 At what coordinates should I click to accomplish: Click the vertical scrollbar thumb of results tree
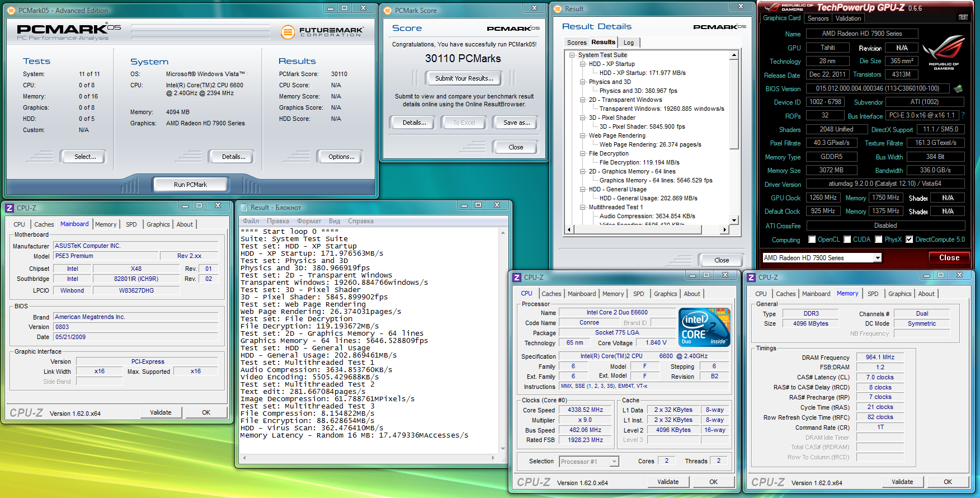coord(734,105)
